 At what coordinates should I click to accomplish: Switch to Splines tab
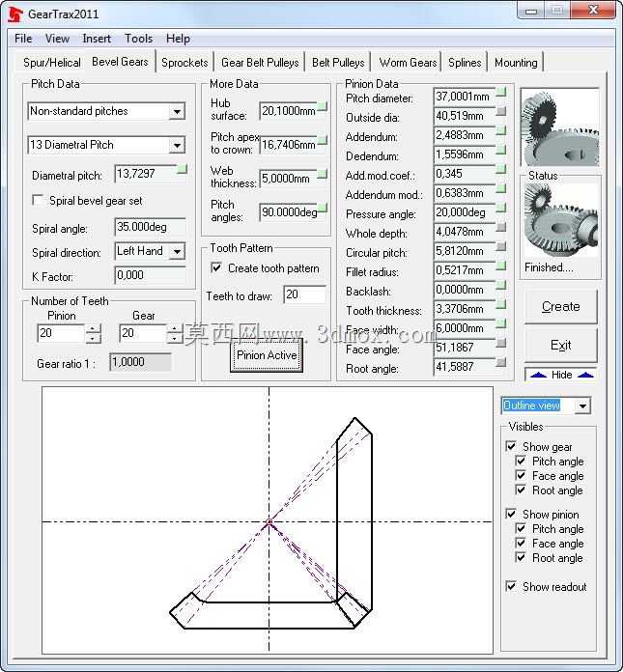point(465,63)
